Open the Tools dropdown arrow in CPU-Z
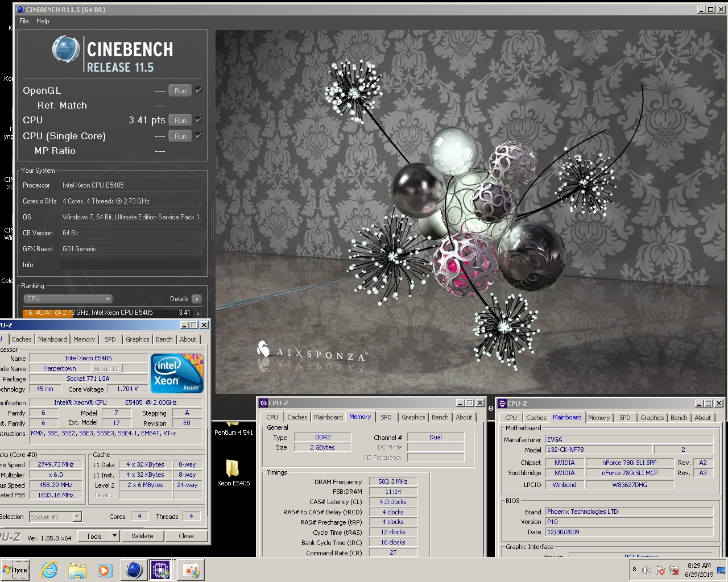Viewport: 728px width, 582px height. pos(114,536)
